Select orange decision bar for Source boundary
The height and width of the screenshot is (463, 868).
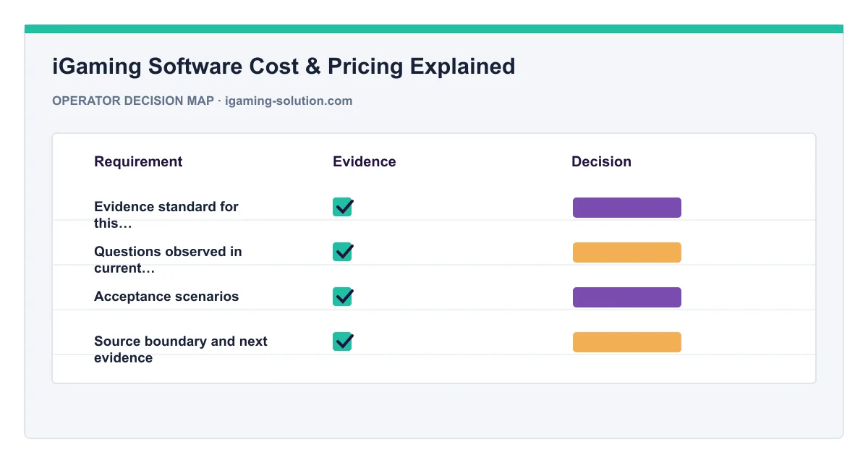[627, 342]
